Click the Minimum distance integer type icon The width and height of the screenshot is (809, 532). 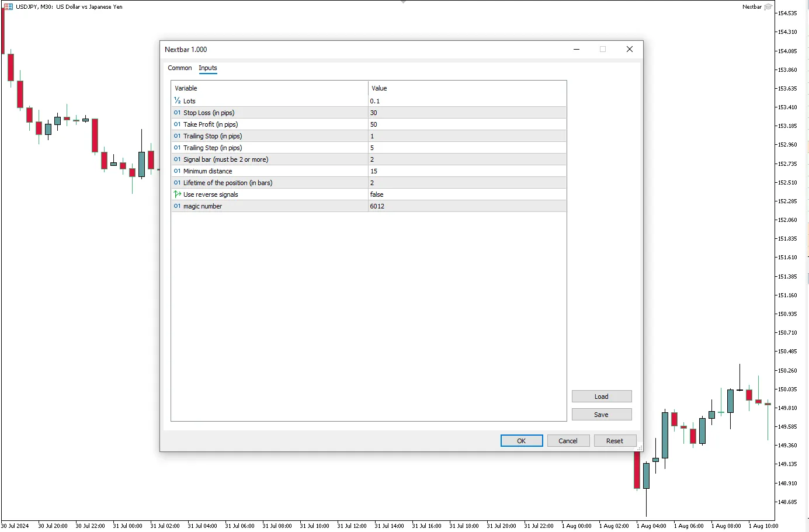(177, 171)
